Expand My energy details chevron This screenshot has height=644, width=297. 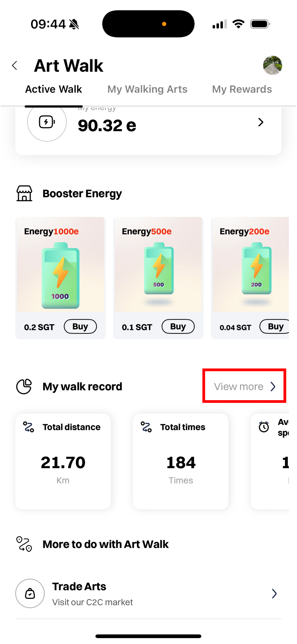coord(261,122)
